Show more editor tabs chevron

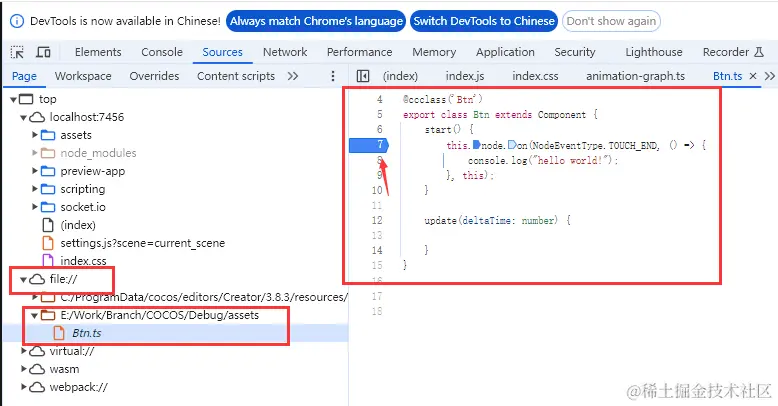770,76
